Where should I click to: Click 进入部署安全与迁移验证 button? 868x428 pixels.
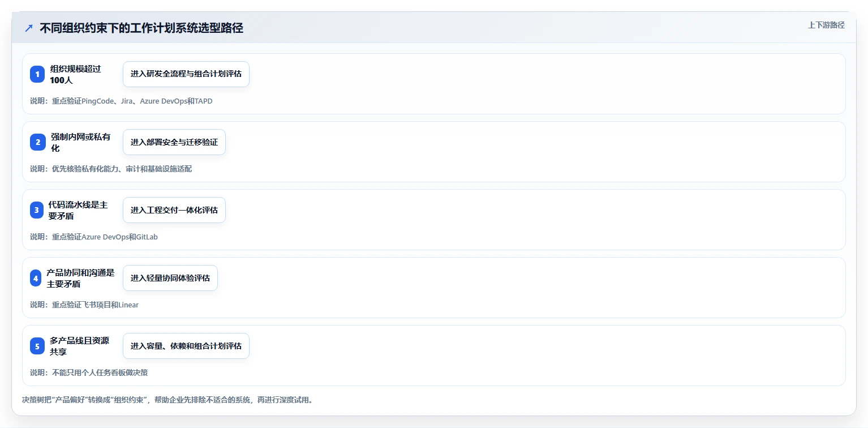tap(174, 142)
